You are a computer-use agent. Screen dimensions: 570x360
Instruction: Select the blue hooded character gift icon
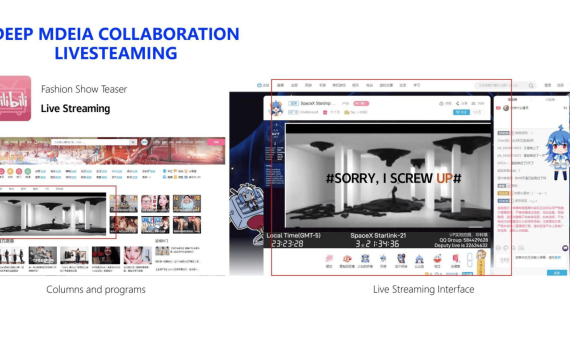(419, 259)
